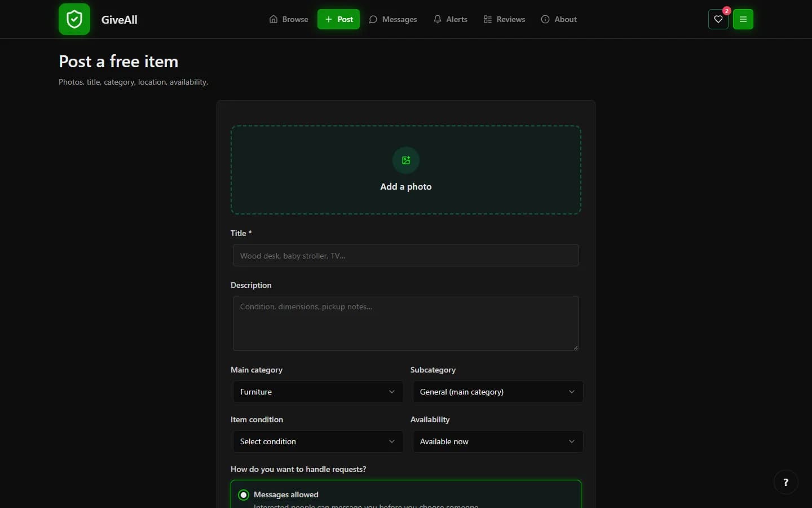812x508 pixels.
Task: Click the Photos, title, category subtitle text
Action: (x=134, y=82)
